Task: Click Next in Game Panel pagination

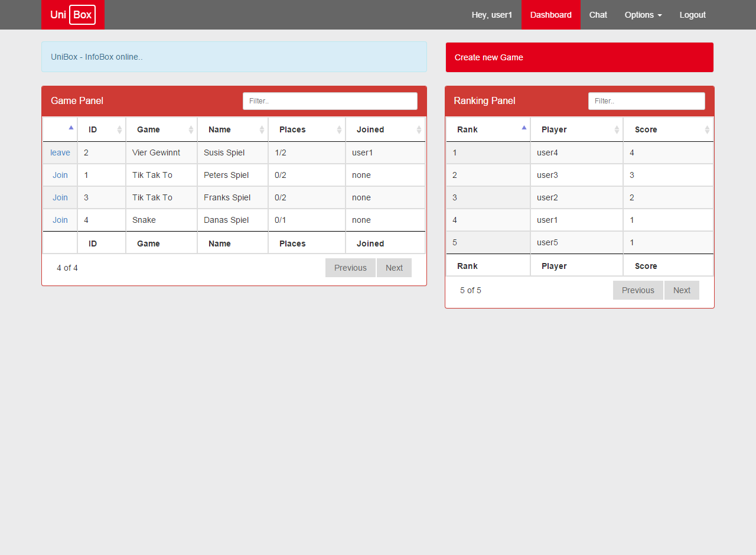Action: pos(394,268)
